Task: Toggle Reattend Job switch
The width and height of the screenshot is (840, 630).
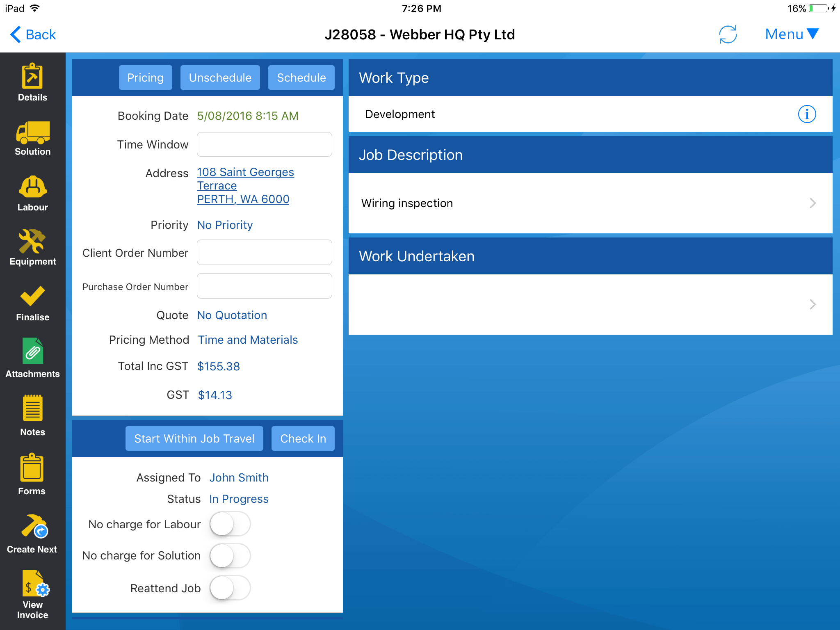Action: tap(230, 588)
